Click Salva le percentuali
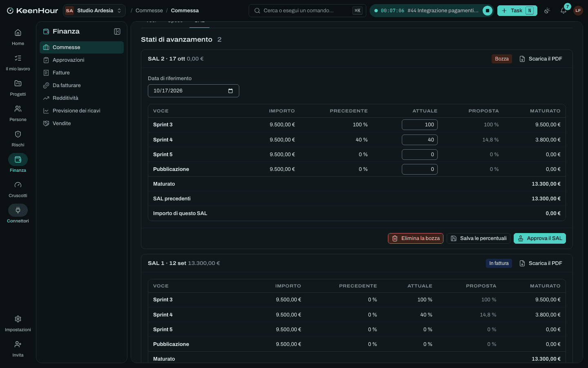588x368 pixels. [479, 238]
